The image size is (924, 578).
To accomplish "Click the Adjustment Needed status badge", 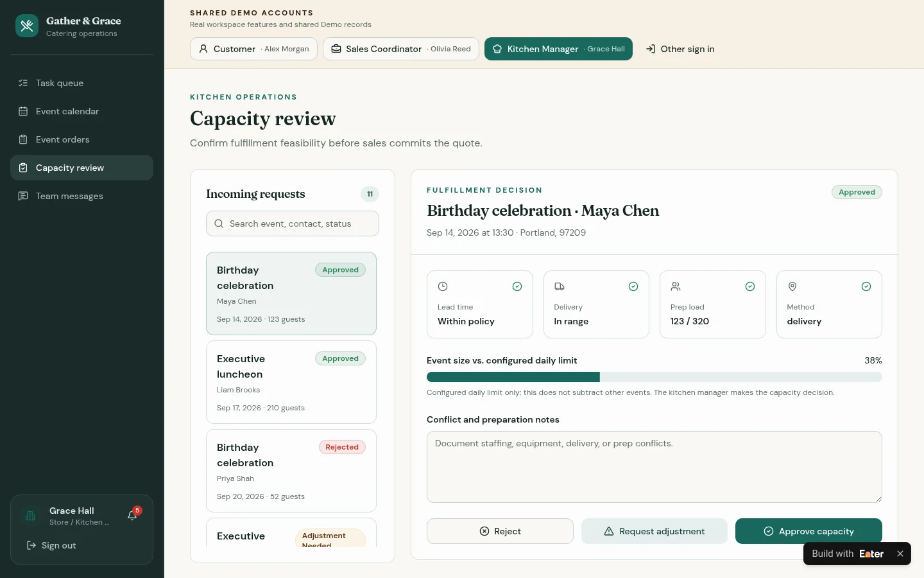I will click(x=330, y=539).
